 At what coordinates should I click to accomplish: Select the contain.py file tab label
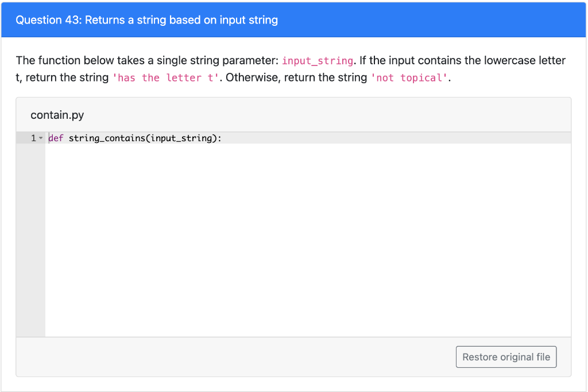click(x=57, y=115)
